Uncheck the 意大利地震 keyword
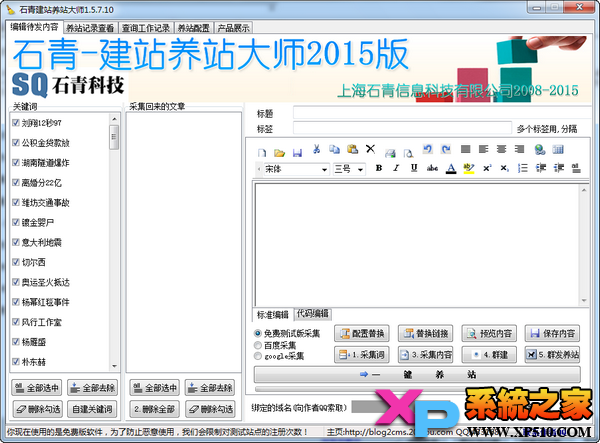Viewport: 600px width, 443px height. pos(16,242)
